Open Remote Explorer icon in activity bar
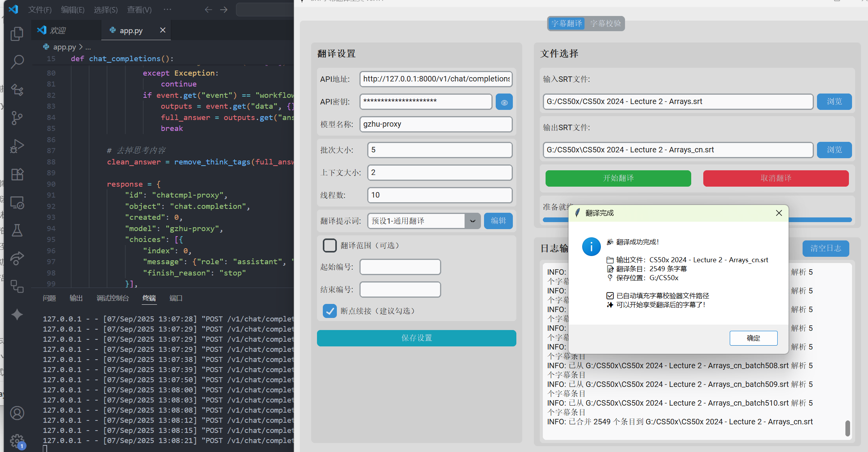The image size is (868, 452). (17, 202)
